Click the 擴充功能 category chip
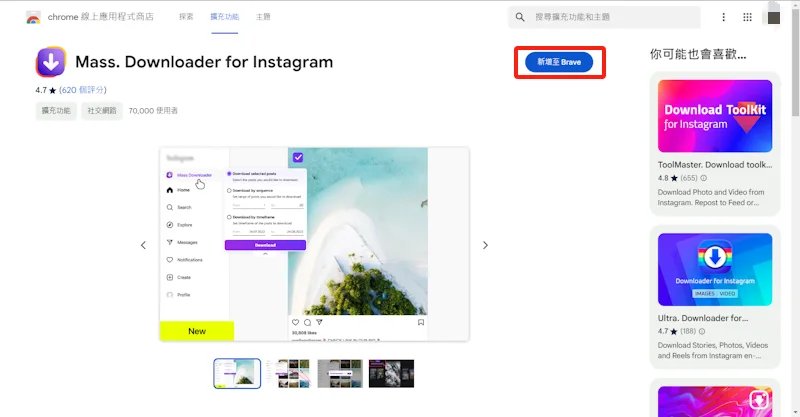The height and width of the screenshot is (417, 800). click(56, 110)
